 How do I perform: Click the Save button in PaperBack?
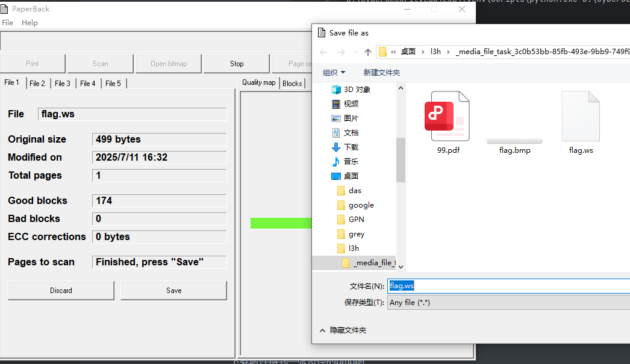click(x=173, y=291)
